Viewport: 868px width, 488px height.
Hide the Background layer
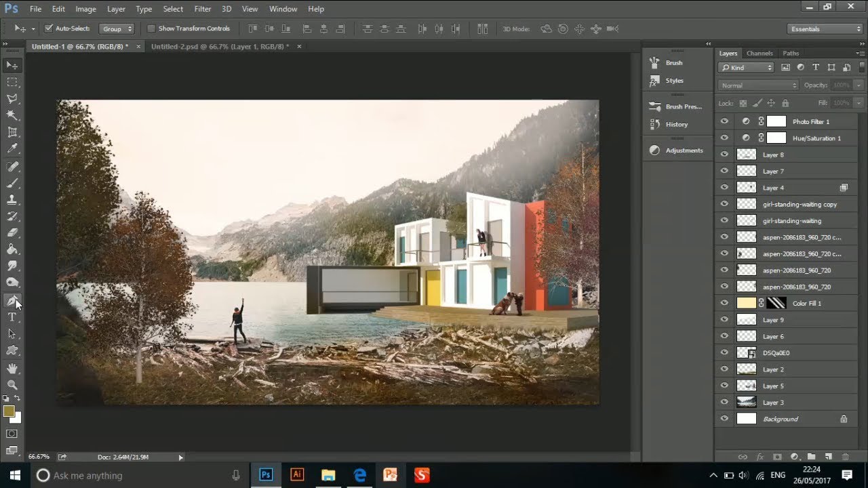click(724, 418)
